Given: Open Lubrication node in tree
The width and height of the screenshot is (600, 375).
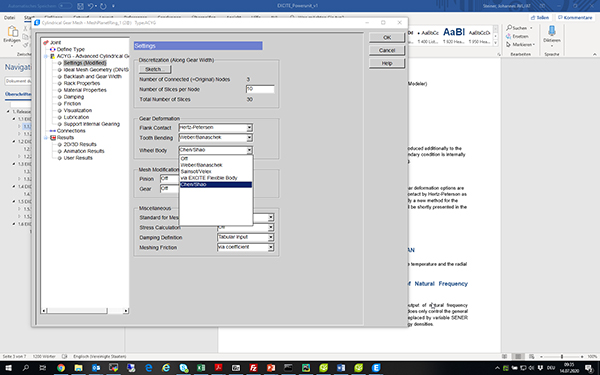Looking at the screenshot, I should point(76,117).
